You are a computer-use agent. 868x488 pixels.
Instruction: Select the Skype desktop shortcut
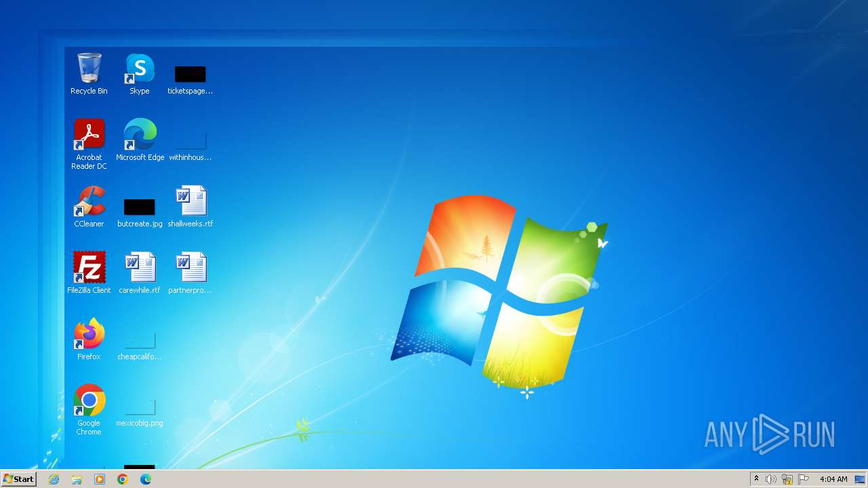pos(140,74)
